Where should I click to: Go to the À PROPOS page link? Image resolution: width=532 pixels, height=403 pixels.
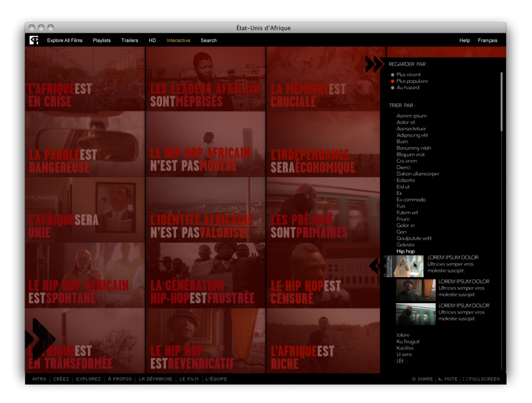tap(119, 379)
